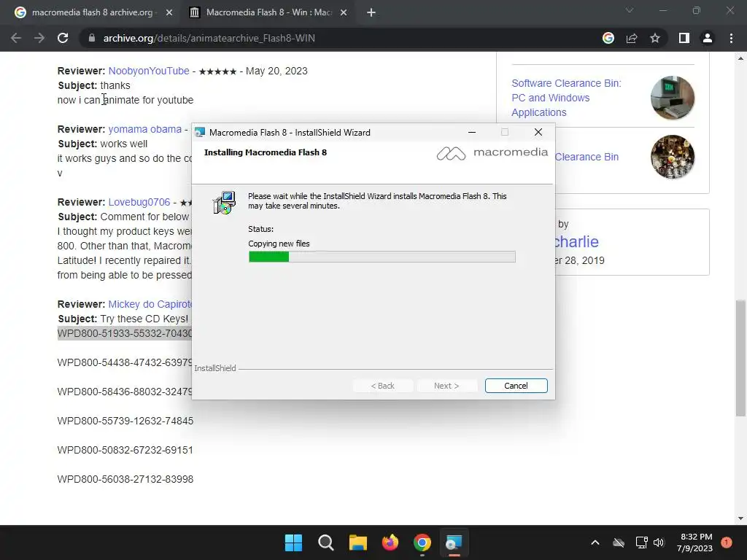Open the Chrome profile icon
Image resolution: width=747 pixels, height=560 pixels.
click(708, 38)
